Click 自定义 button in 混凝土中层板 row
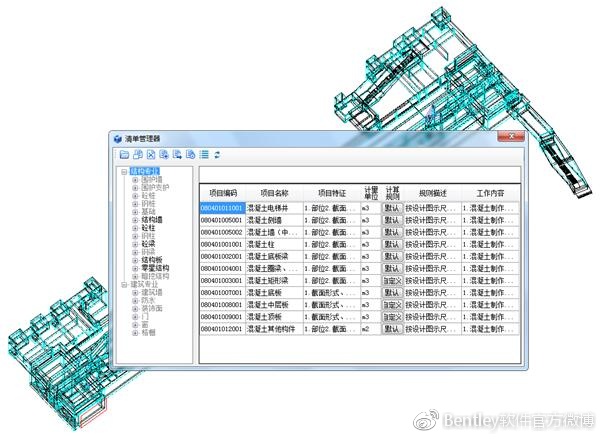Viewport: 602px width, 439px height. [x=391, y=305]
